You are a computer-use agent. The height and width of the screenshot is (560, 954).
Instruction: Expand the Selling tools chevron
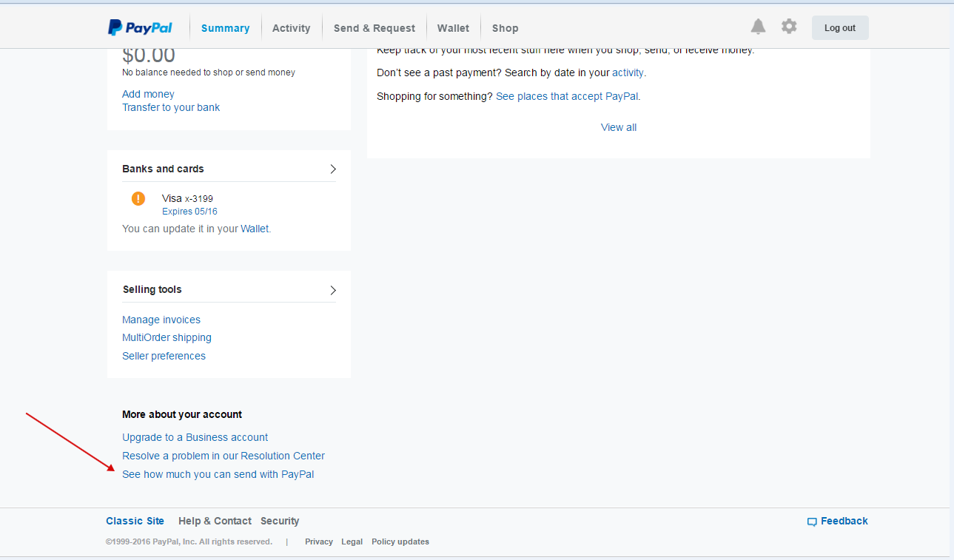(x=332, y=289)
